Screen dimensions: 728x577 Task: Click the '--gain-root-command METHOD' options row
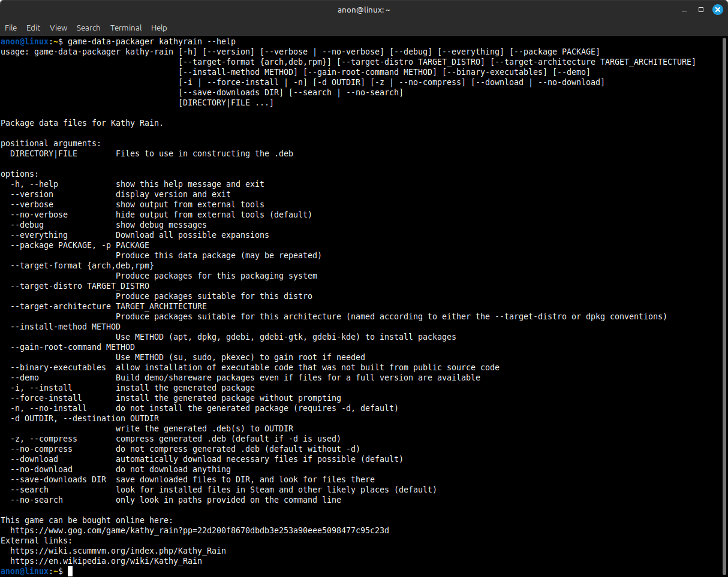pos(73,347)
